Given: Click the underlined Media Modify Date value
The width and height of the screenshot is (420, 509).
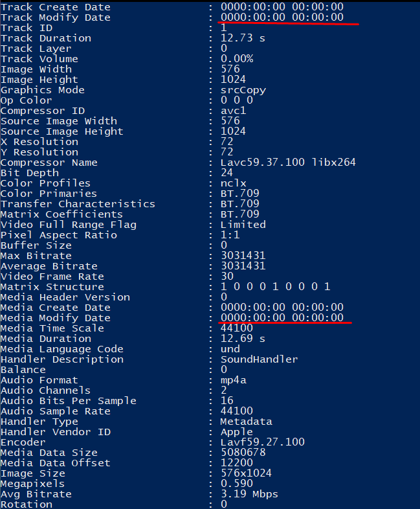Looking at the screenshot, I should [x=282, y=317].
